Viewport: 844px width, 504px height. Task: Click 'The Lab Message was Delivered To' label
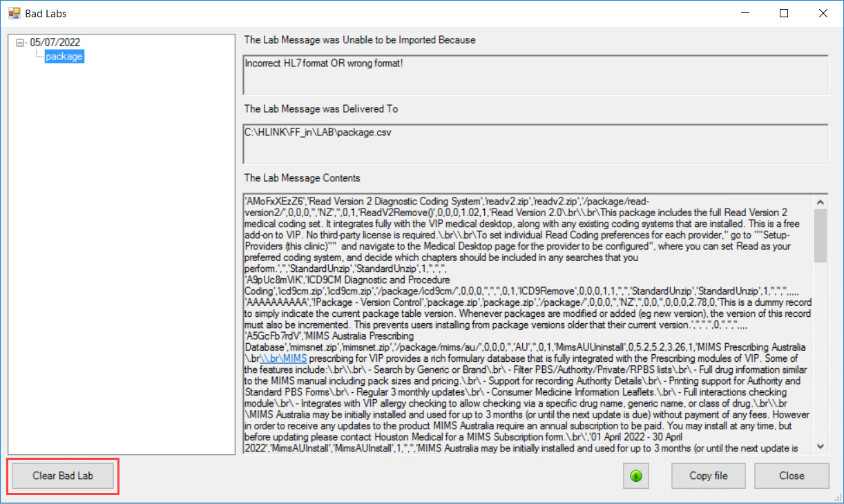[x=320, y=109]
